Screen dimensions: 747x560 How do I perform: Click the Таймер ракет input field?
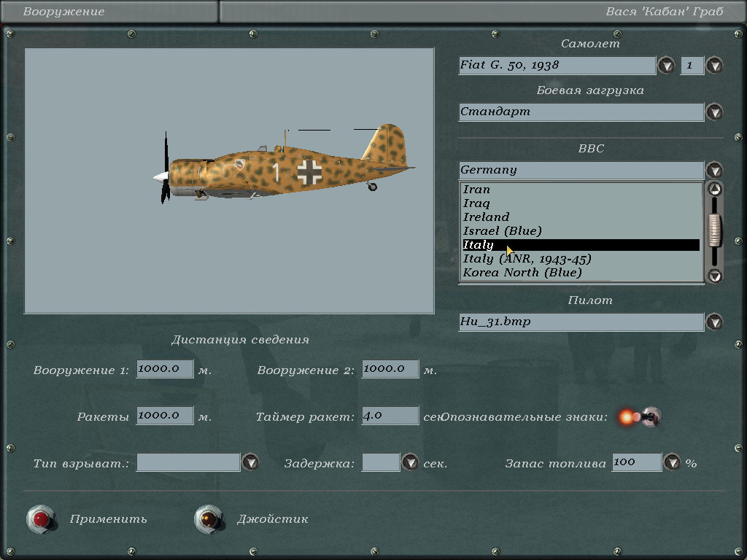pyautogui.click(x=390, y=416)
